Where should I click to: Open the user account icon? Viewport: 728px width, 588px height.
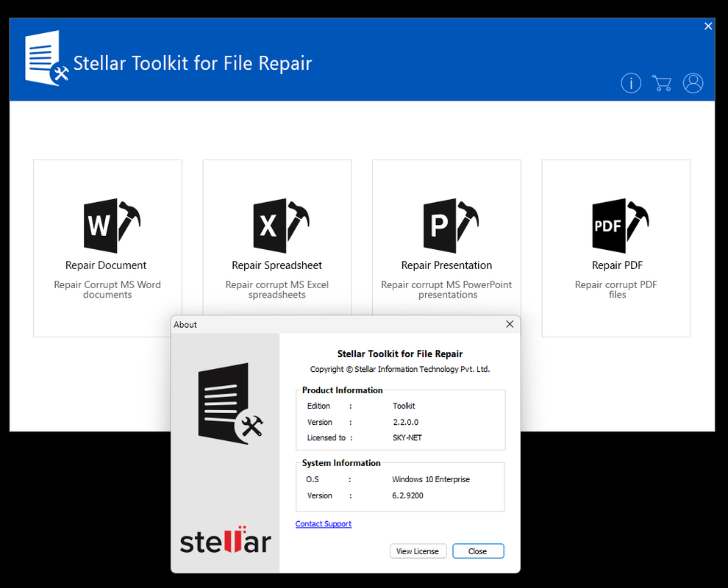pyautogui.click(x=693, y=84)
